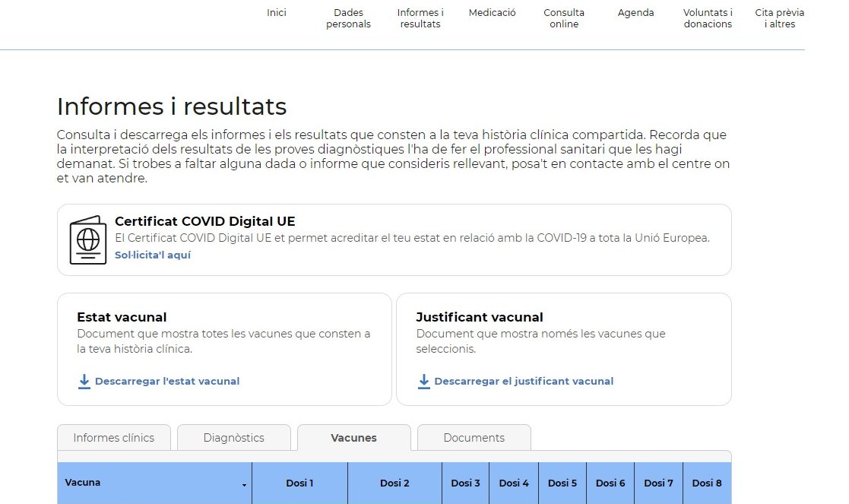The height and width of the screenshot is (504, 849).
Task: Open the Medicació section
Action: [x=493, y=12]
